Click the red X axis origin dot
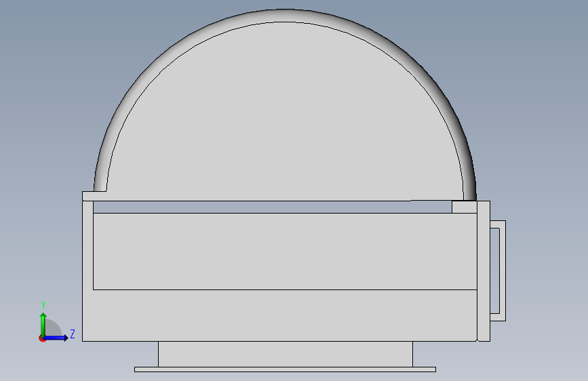 pyautogui.click(x=41, y=339)
